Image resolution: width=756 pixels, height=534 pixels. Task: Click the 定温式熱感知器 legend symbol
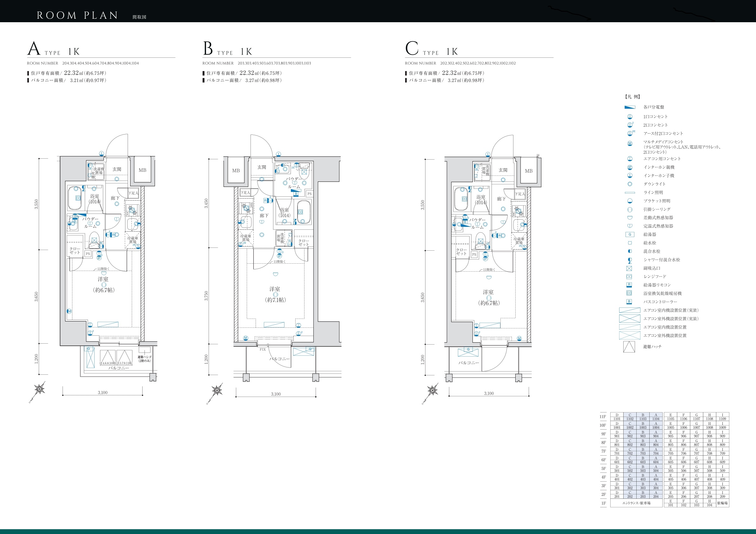pyautogui.click(x=630, y=226)
